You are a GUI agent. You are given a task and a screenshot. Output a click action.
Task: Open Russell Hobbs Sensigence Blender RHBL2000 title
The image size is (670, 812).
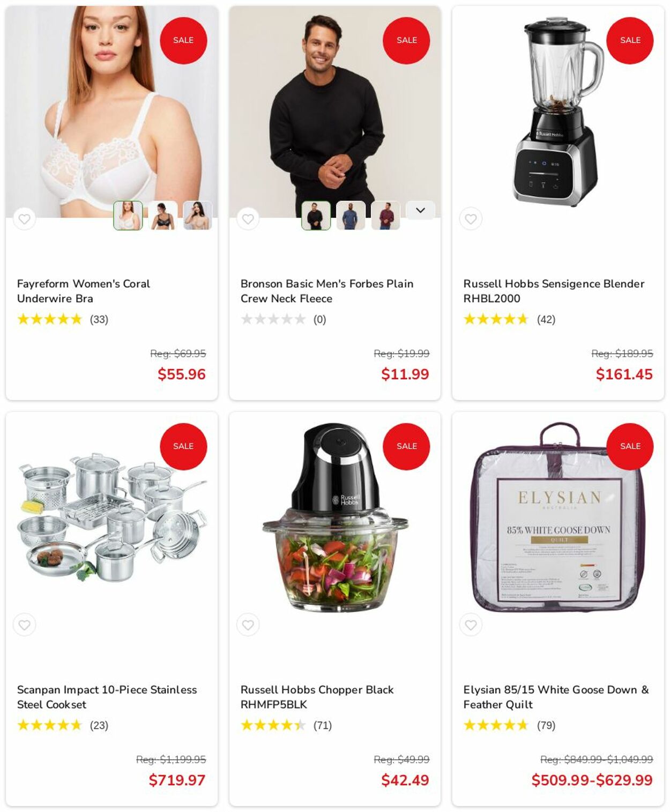[x=554, y=291]
